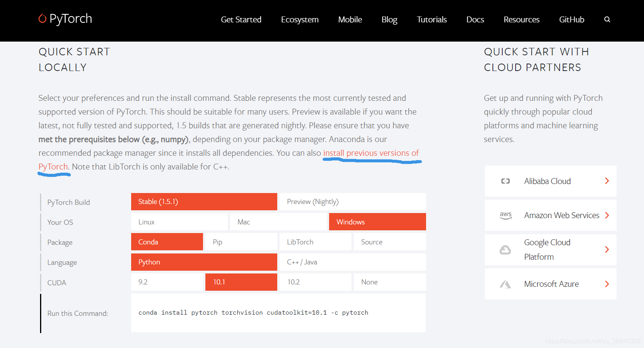Expand the Microsoft Azure chevron arrow
The width and height of the screenshot is (644, 348).
coord(607,284)
